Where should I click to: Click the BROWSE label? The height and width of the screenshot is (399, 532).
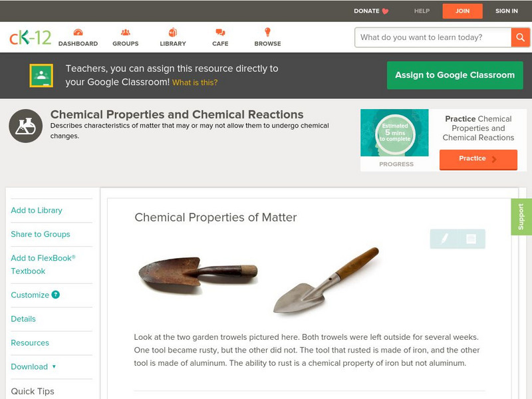[x=268, y=44]
